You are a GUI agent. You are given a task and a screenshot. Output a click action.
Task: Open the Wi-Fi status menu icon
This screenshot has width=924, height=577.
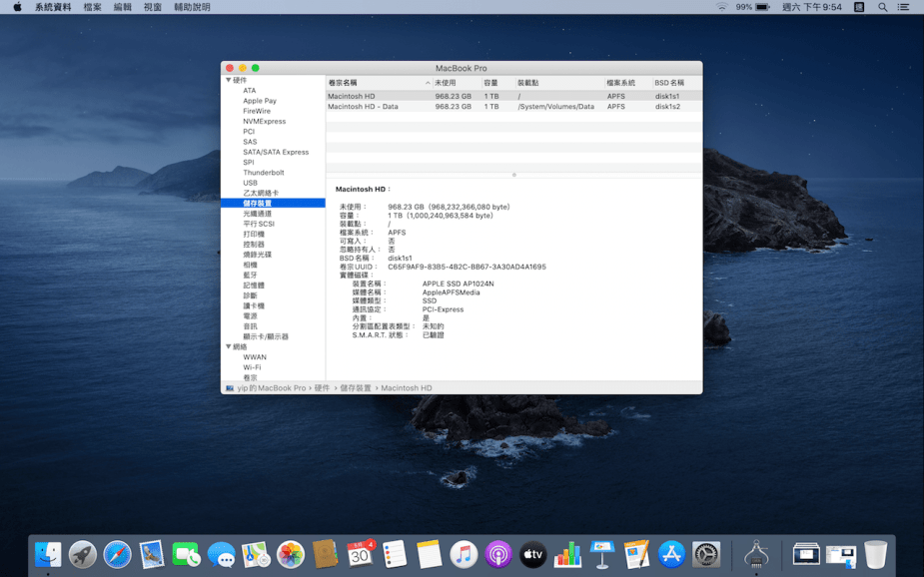[721, 7]
